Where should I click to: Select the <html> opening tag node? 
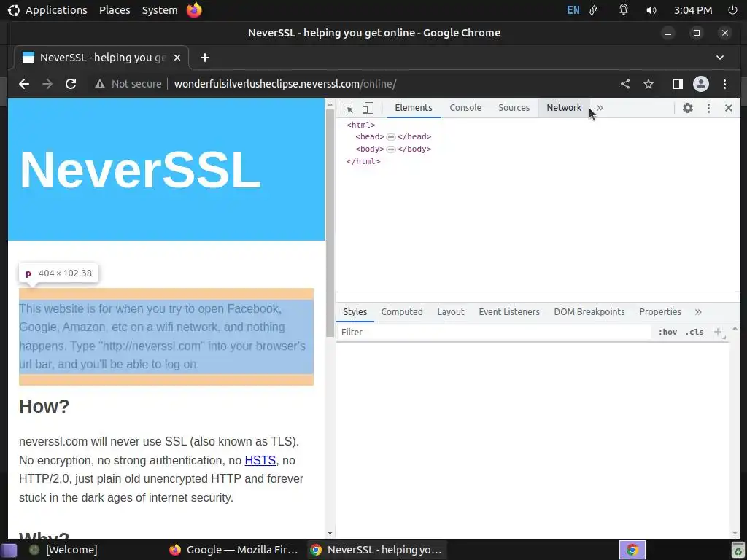[361, 125]
